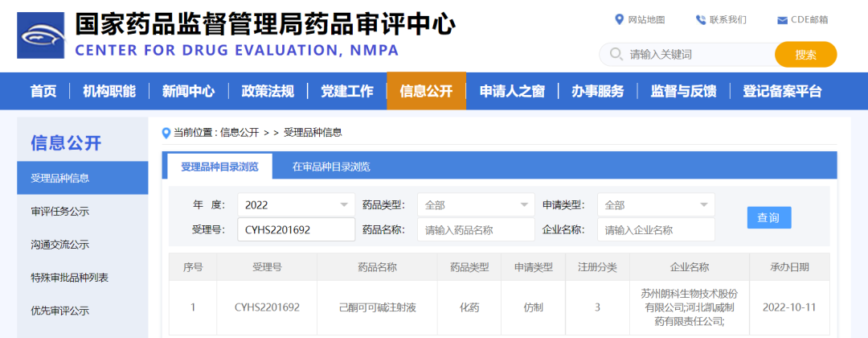Screen dimensions: 868x338
Task: Open the 信息公开 menu
Action: point(426,92)
